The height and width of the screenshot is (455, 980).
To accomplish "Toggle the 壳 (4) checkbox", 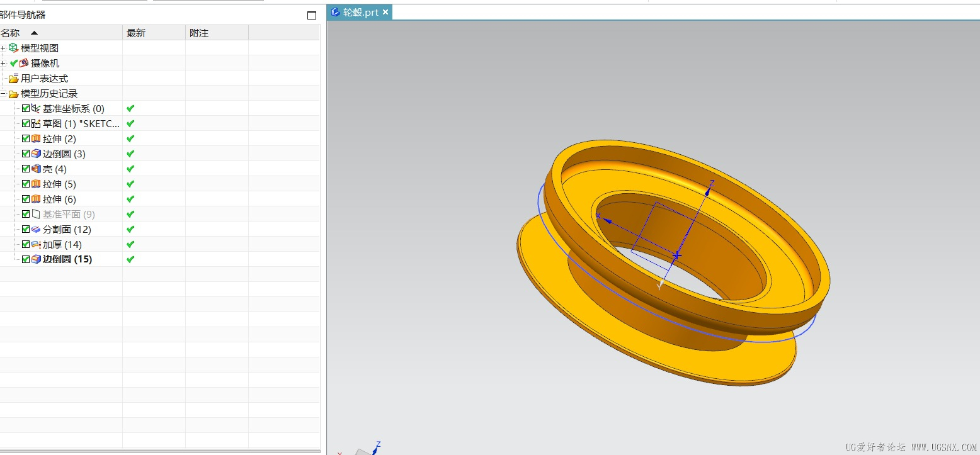I will [x=26, y=169].
